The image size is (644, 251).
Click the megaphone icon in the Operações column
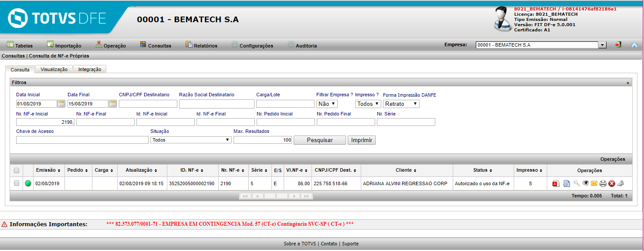tap(620, 184)
